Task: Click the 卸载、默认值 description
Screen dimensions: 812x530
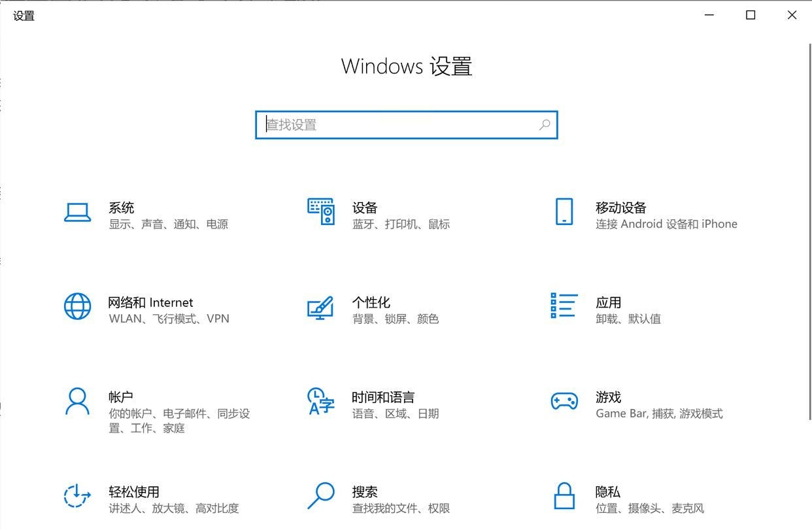Action: [x=628, y=319]
